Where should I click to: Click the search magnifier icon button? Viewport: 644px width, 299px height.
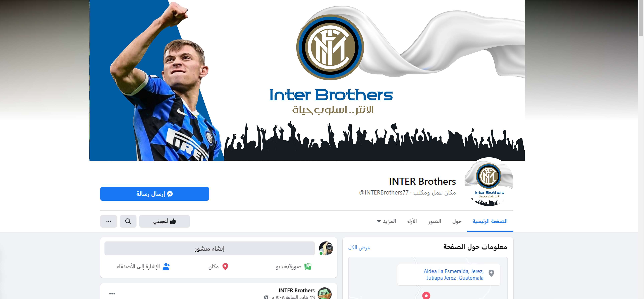point(128,221)
